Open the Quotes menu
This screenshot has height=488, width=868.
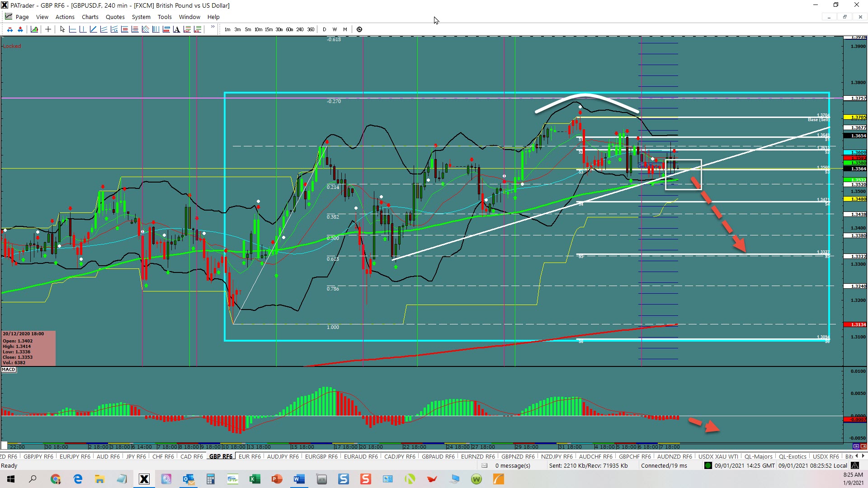pos(115,17)
